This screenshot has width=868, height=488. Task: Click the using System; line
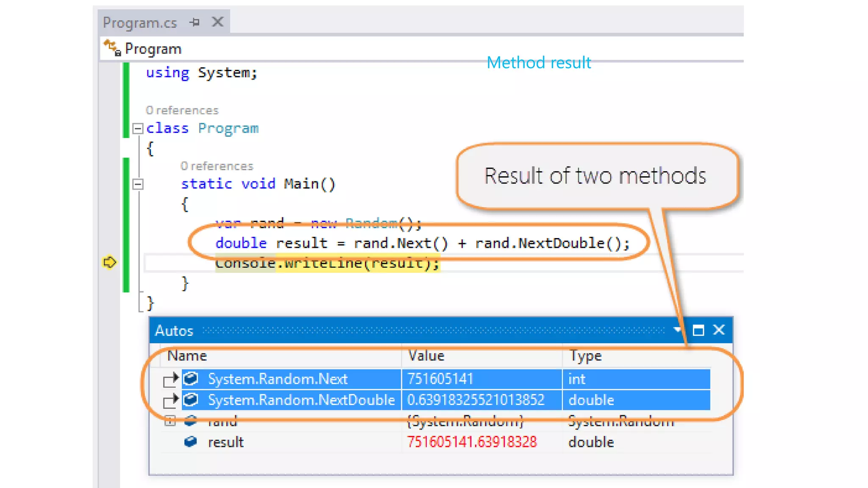[202, 73]
